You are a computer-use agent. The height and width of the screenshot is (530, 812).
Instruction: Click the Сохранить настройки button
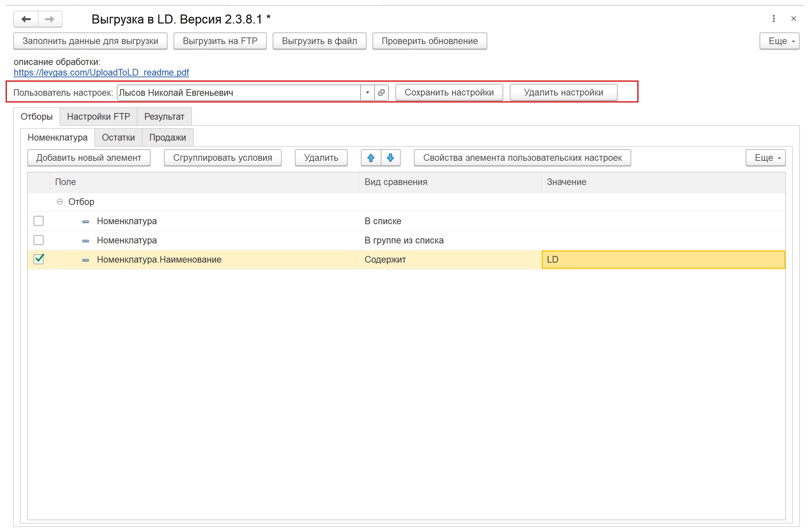click(449, 92)
